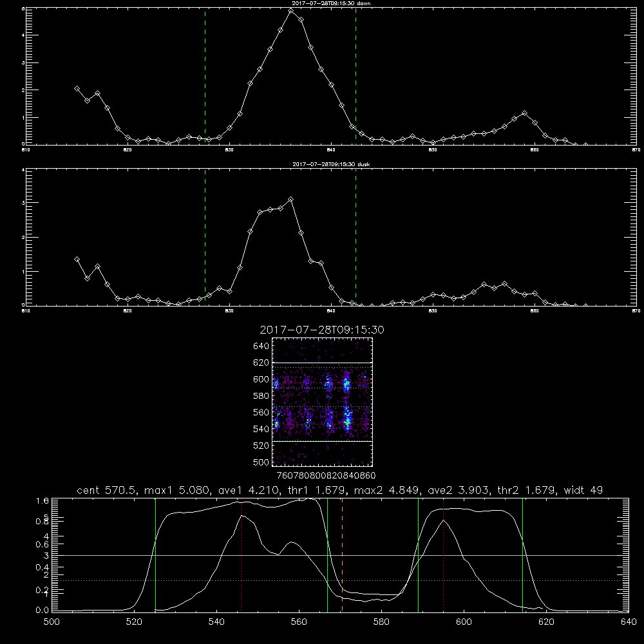The height and width of the screenshot is (644, 644).
Task: Click the right green dashed line in dusk plot
Action: 355,237
